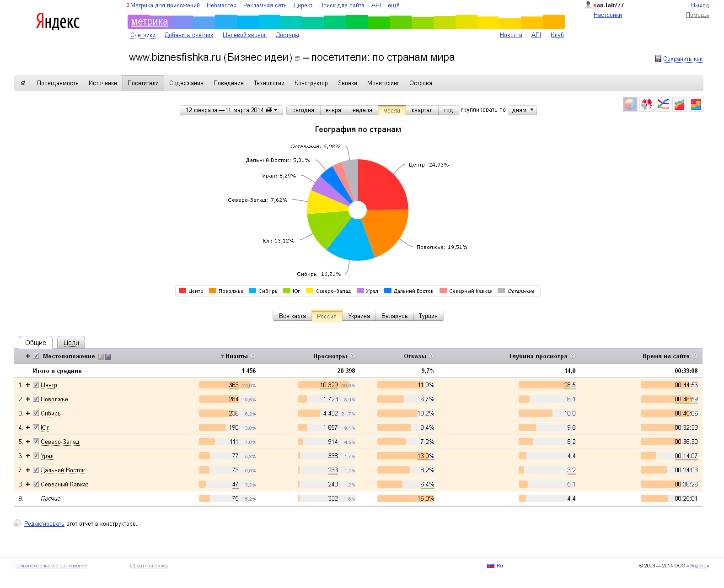The height and width of the screenshot is (588, 724).
Task: Uncheck the Дальний Восток row checkbox
Action: [36, 470]
